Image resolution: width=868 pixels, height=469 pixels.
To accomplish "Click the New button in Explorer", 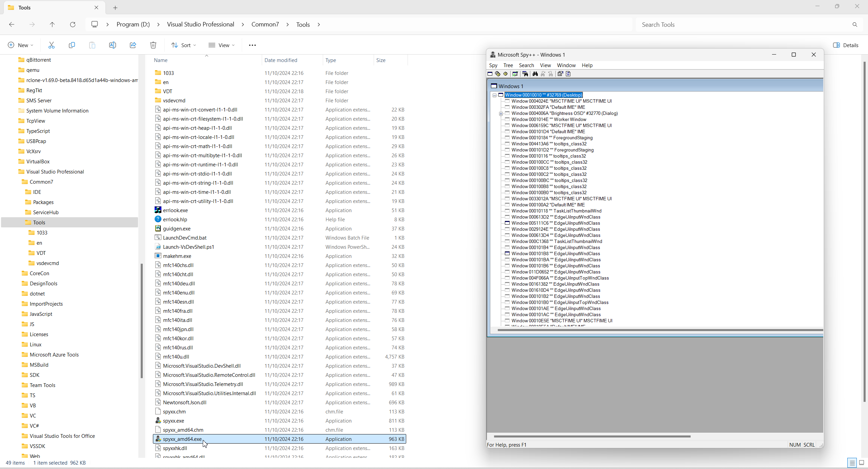I will 20,45.
